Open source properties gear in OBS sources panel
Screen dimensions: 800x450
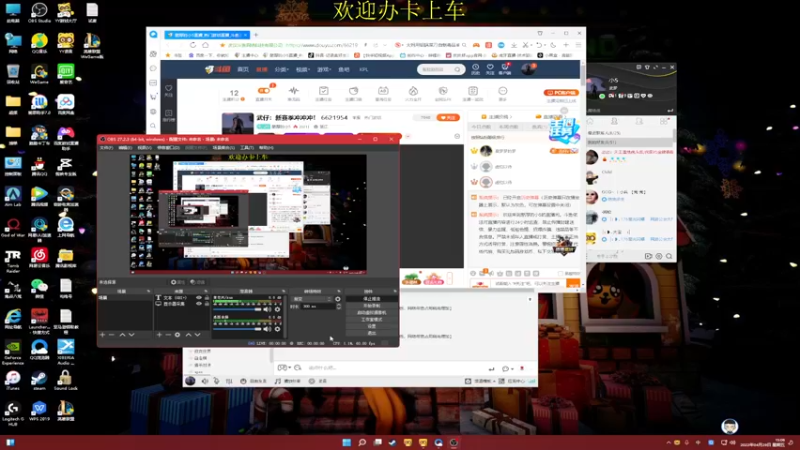click(178, 335)
